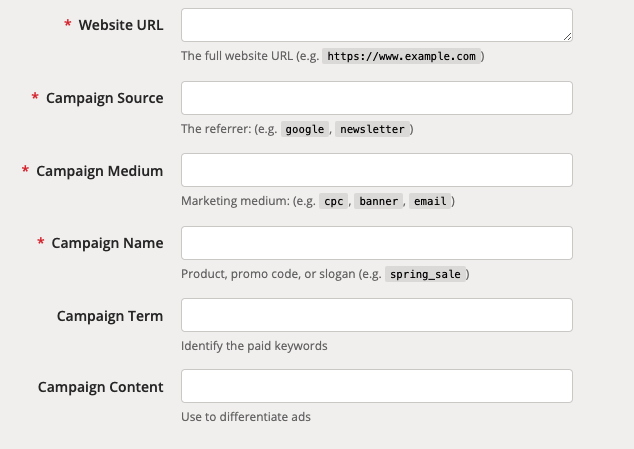Click the email example code tag
Image resolution: width=634 pixels, height=449 pixels.
coord(430,201)
